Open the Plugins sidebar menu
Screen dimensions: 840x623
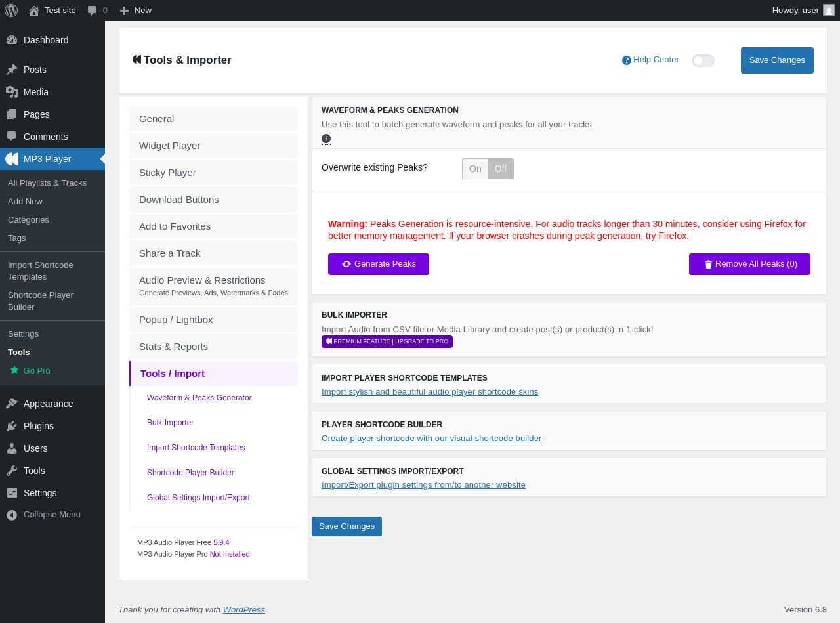39,426
